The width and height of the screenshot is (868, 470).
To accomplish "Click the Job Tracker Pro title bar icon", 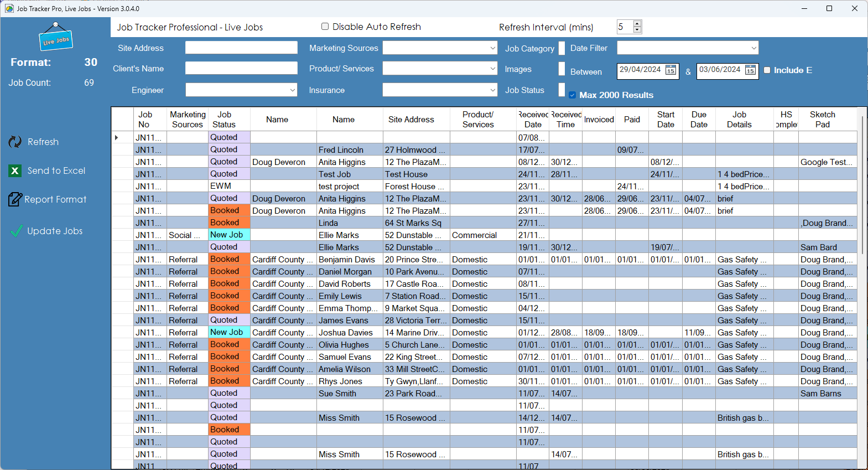I will click(9, 8).
